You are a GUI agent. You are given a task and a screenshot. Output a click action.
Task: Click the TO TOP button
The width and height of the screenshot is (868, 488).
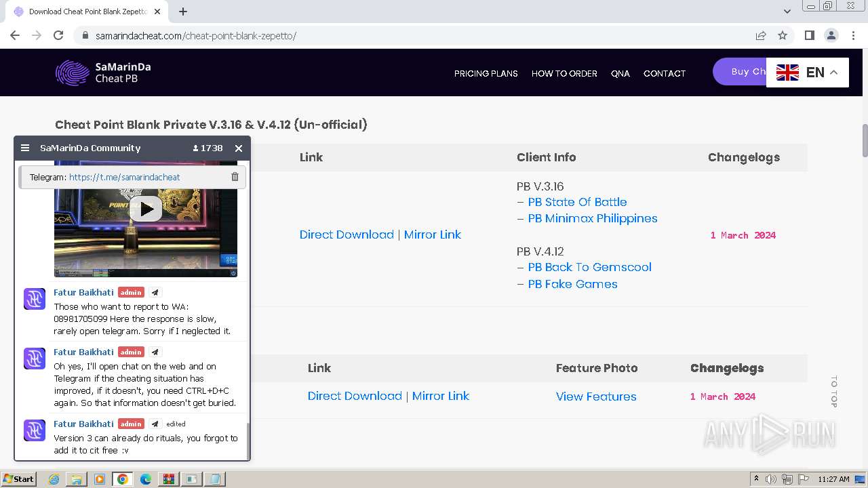pyautogui.click(x=834, y=392)
